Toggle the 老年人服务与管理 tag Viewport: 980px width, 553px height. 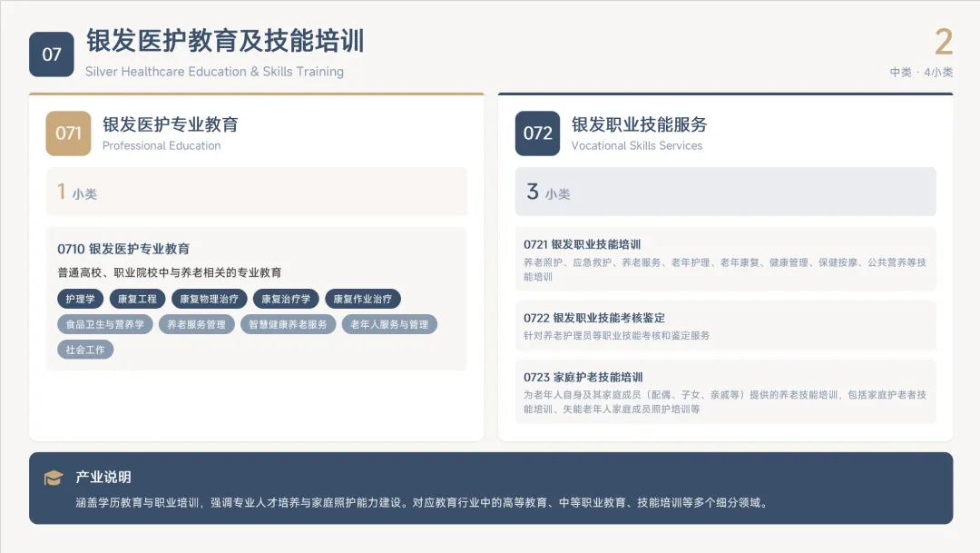click(388, 323)
